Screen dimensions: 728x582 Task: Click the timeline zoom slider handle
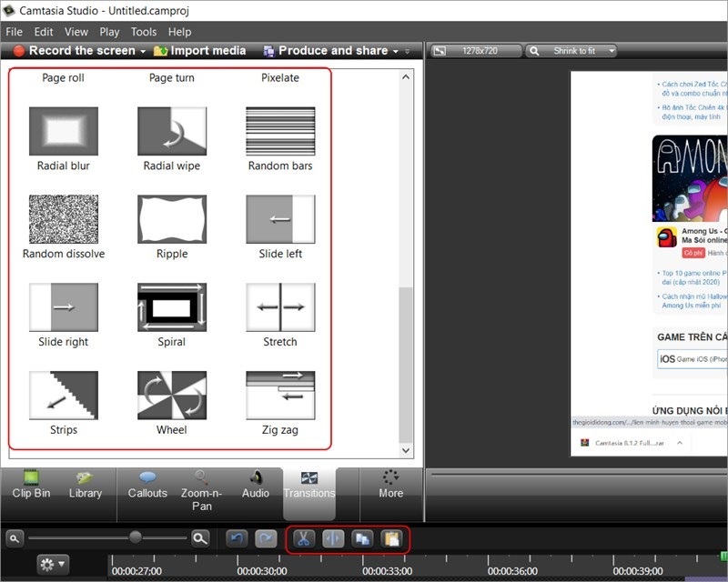point(135,537)
